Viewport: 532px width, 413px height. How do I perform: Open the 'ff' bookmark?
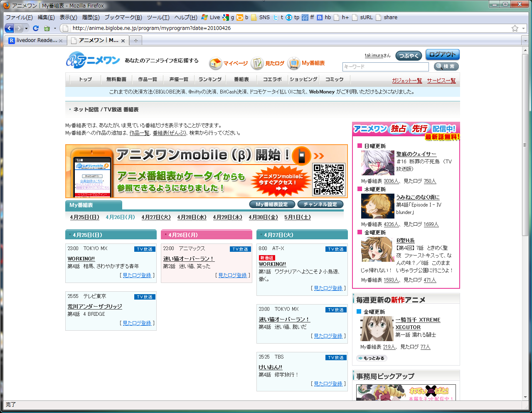click(308, 17)
